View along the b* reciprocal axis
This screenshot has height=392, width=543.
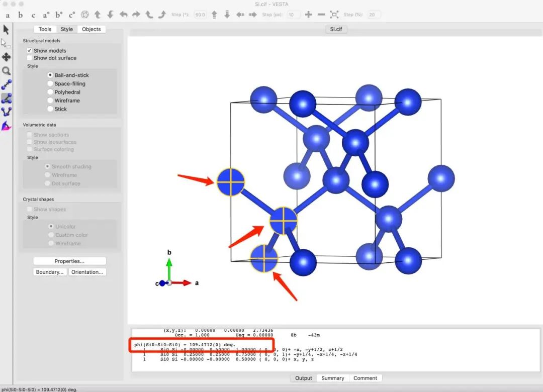[59, 15]
